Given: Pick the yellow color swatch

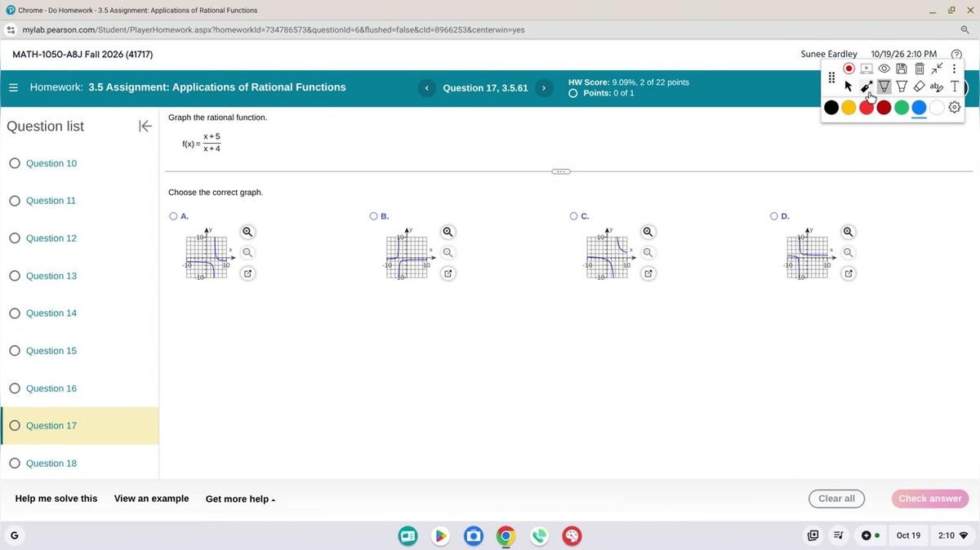Looking at the screenshot, I should click(x=849, y=107).
